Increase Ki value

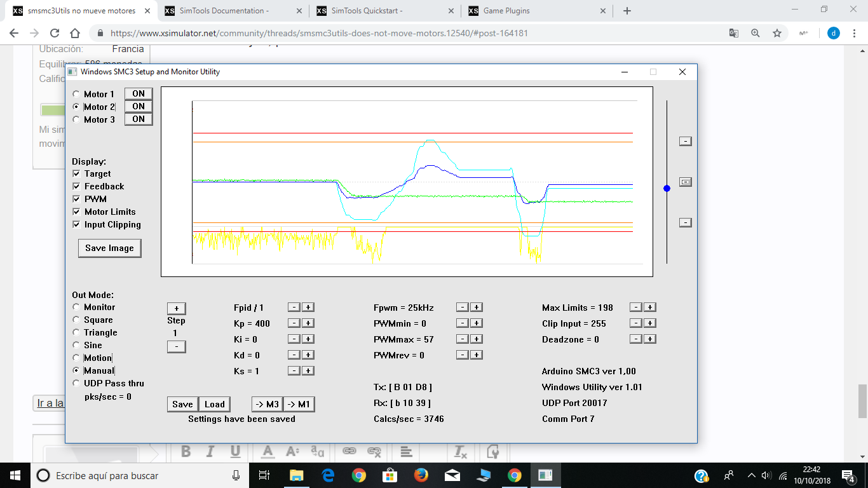click(x=308, y=339)
